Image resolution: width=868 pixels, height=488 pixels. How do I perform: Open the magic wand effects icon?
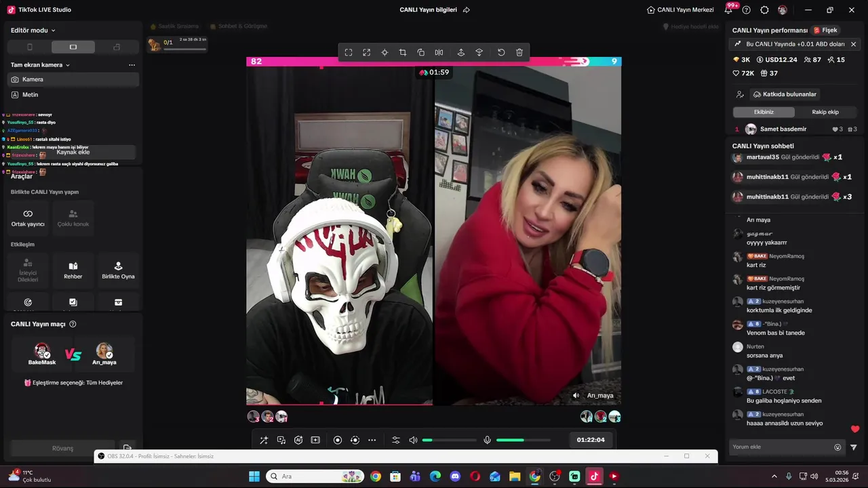click(x=264, y=440)
